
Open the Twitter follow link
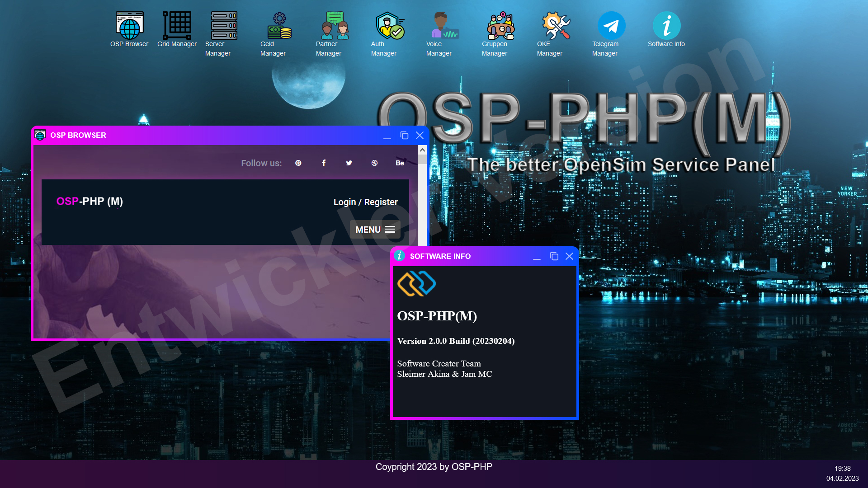[349, 163]
